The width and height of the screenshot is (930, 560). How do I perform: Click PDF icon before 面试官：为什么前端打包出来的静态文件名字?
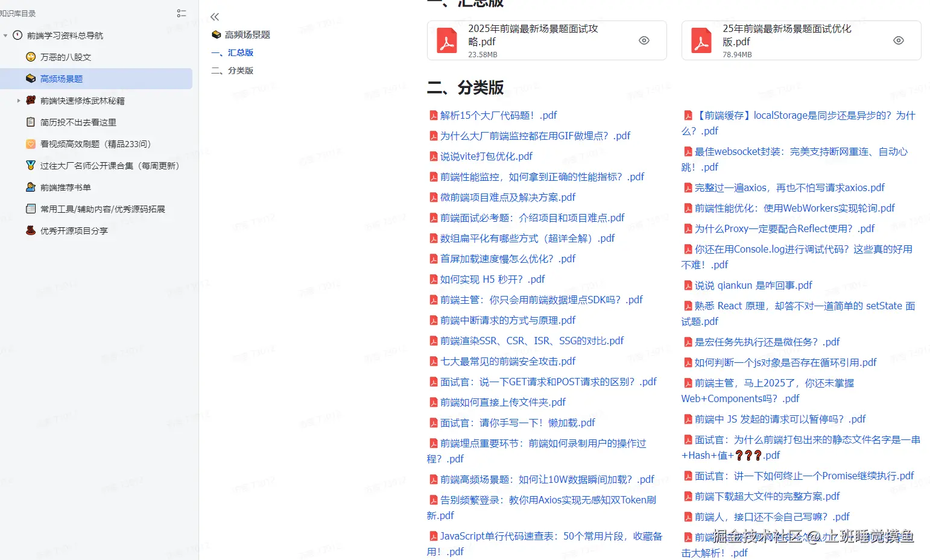688,439
